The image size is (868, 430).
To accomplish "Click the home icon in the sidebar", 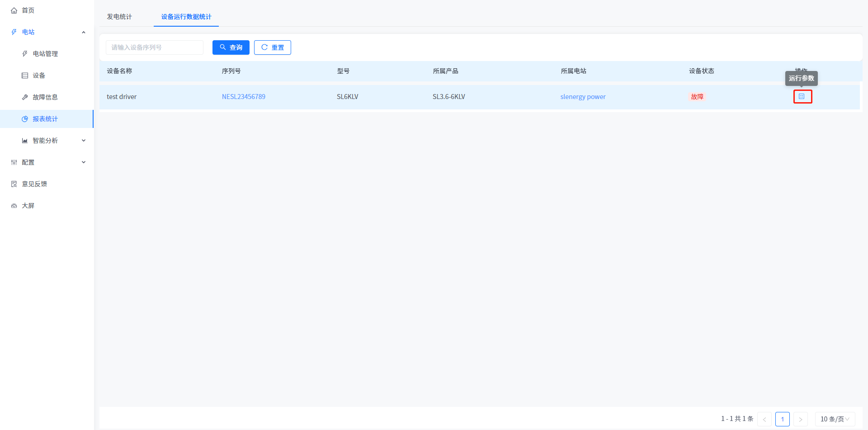I will tap(14, 10).
